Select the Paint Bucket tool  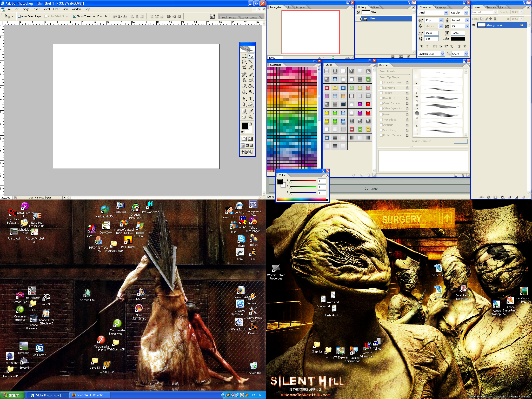click(251, 86)
